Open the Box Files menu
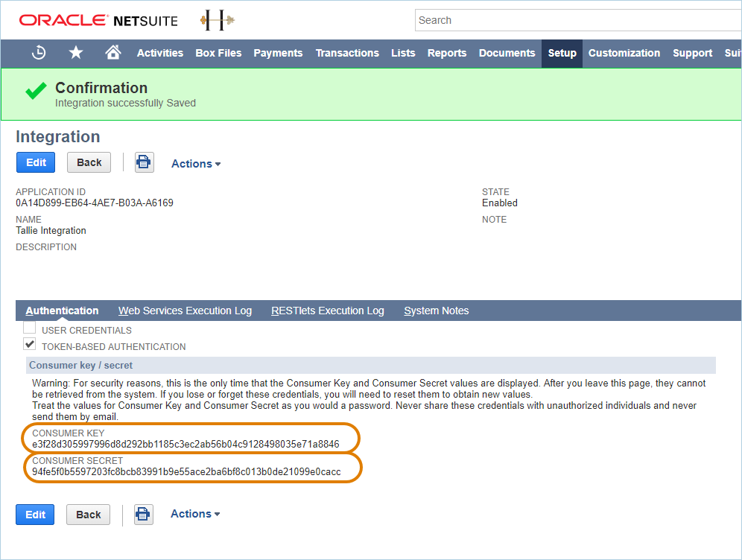The height and width of the screenshot is (560, 742). pos(218,53)
